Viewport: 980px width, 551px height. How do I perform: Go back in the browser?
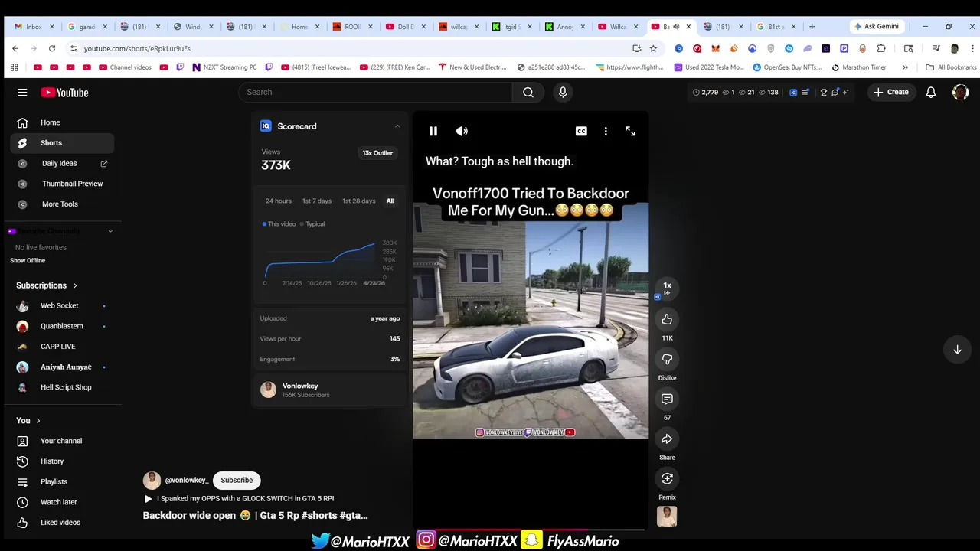[x=15, y=48]
